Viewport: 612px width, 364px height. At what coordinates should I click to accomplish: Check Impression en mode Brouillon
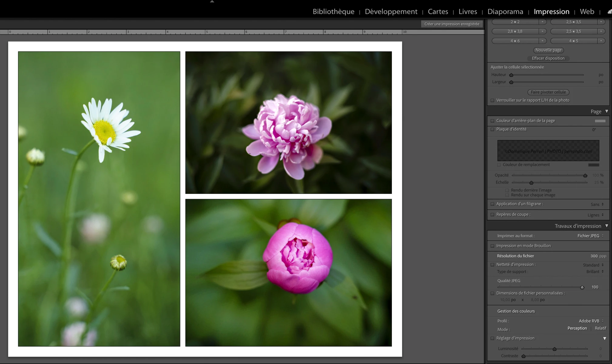(x=493, y=246)
